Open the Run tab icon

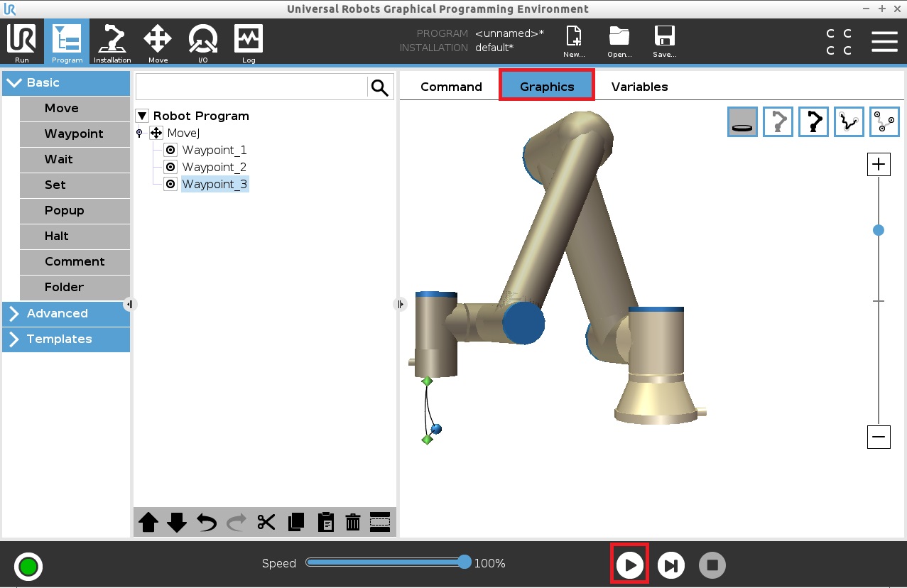click(21, 43)
